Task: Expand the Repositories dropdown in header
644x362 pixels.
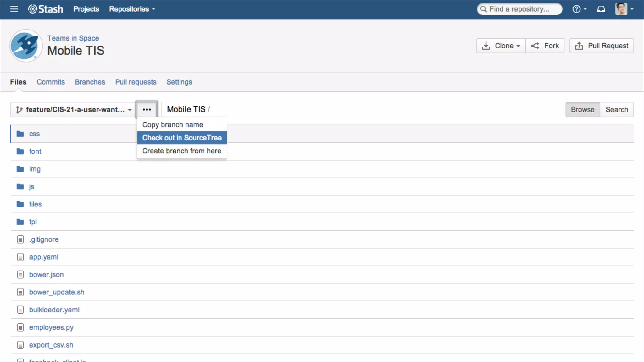Action: tap(132, 9)
